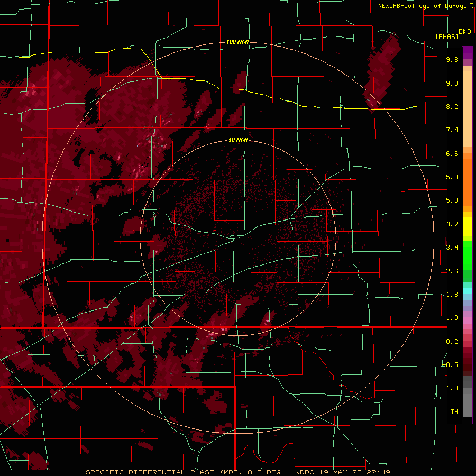Click the 5.8 value on the color scale
Image resolution: width=476 pixels, height=476 pixels.
(x=452, y=177)
